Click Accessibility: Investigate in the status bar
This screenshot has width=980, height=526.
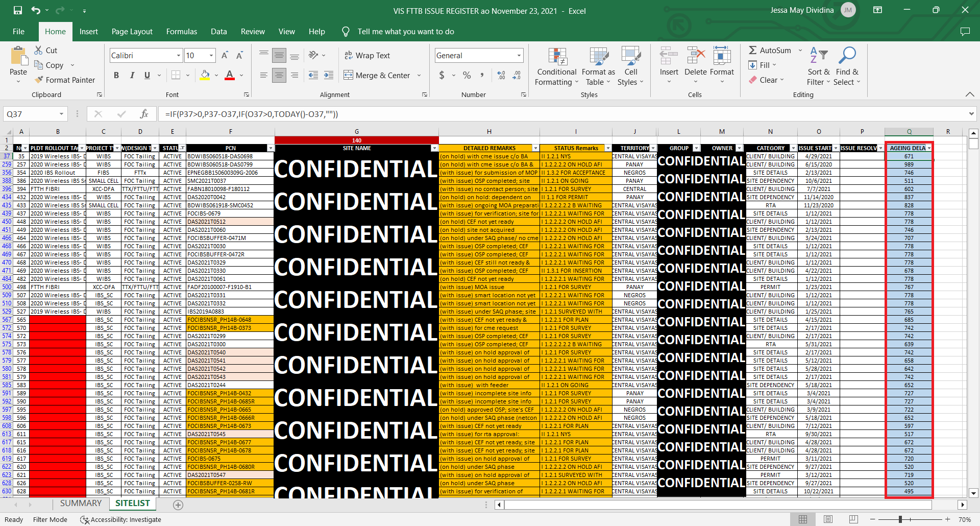click(121, 519)
